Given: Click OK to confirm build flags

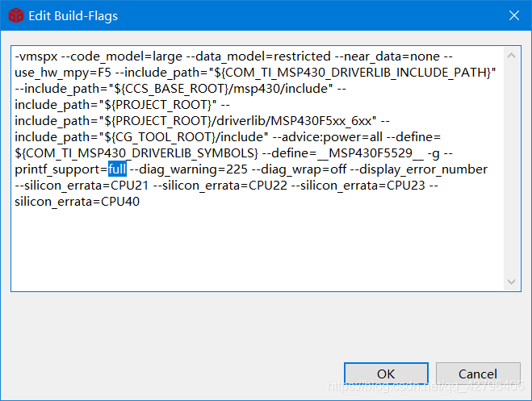Looking at the screenshot, I should [x=386, y=374].
